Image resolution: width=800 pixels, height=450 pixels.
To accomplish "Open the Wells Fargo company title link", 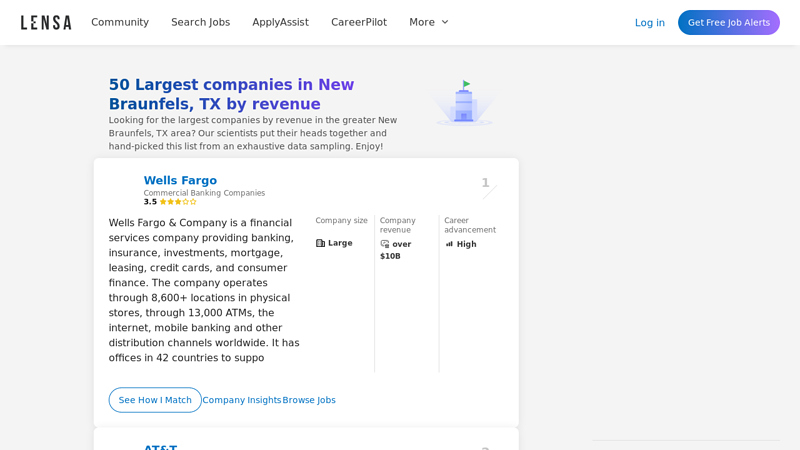I will (x=180, y=181).
